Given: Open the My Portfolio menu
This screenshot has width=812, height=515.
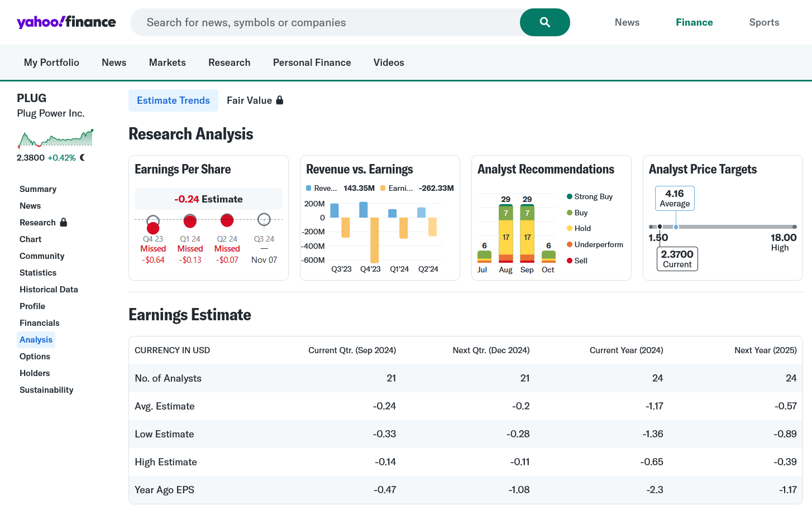Looking at the screenshot, I should 51,62.
